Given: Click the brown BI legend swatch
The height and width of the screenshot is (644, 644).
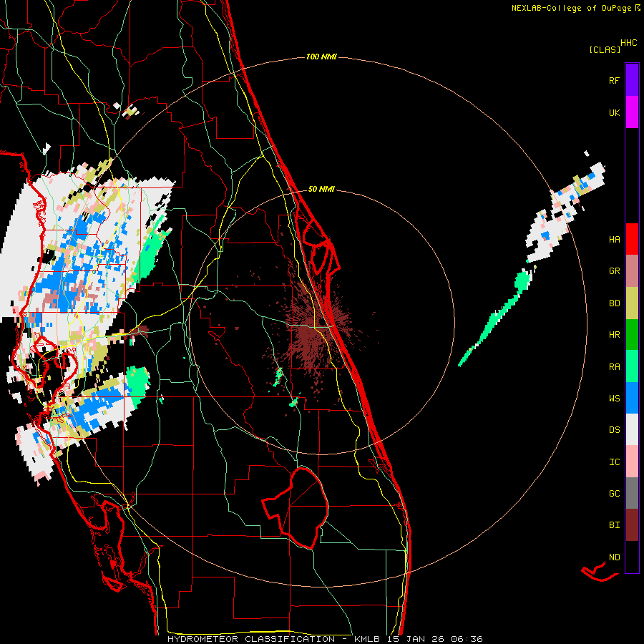Looking at the screenshot, I should pos(632,525).
